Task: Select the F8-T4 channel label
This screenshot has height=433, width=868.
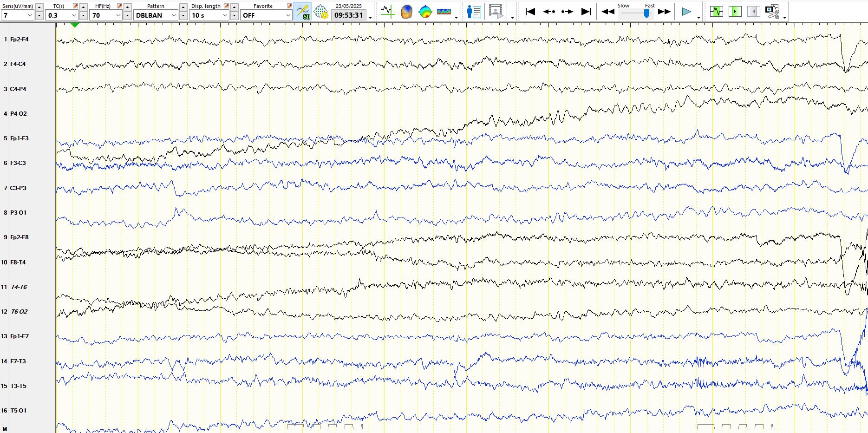Action: [18, 262]
